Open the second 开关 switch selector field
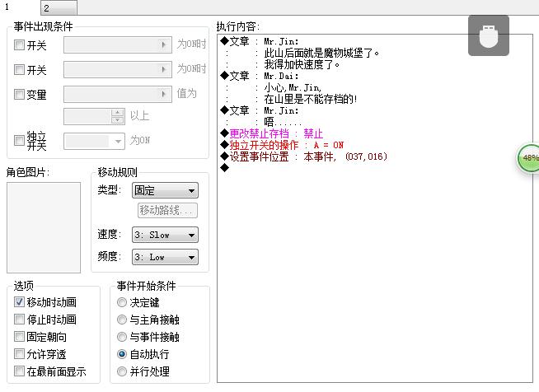Image resolution: width=539 pixels, height=392 pixels. tap(118, 70)
